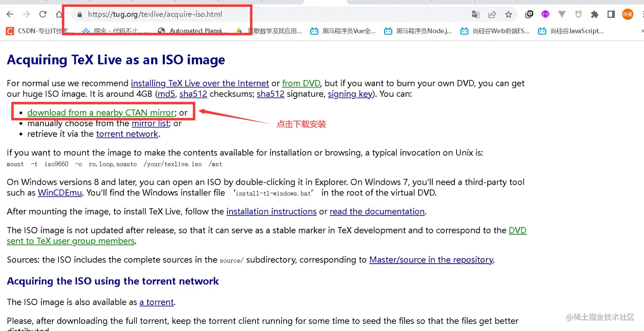Click 'Acquiring the ISO using the torrent network' heading
Viewport: 644px width, 331px height.
coord(113,281)
